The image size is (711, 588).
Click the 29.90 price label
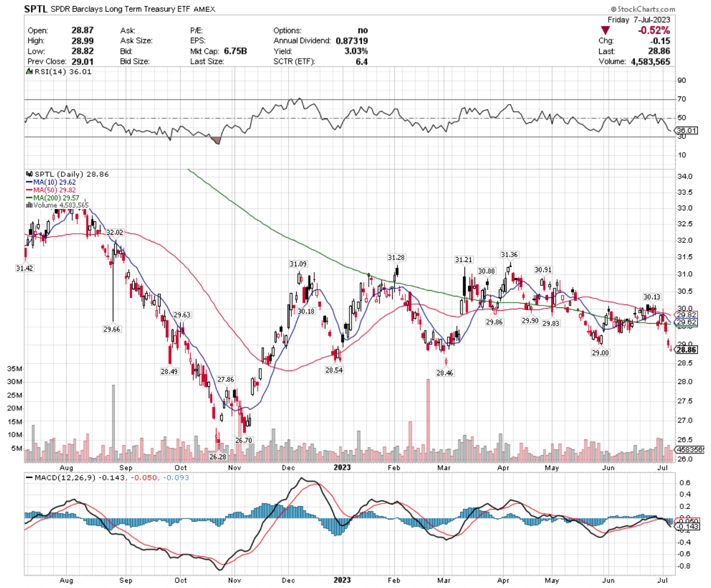click(x=530, y=321)
